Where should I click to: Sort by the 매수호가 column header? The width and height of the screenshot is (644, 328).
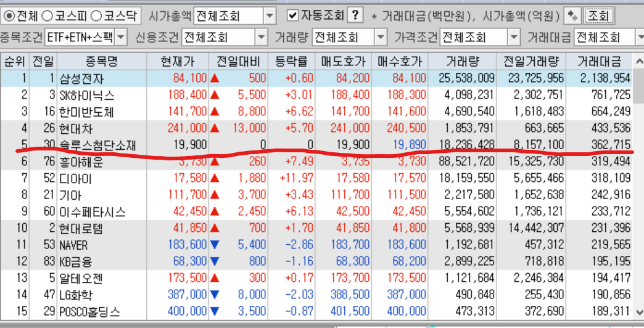click(400, 62)
